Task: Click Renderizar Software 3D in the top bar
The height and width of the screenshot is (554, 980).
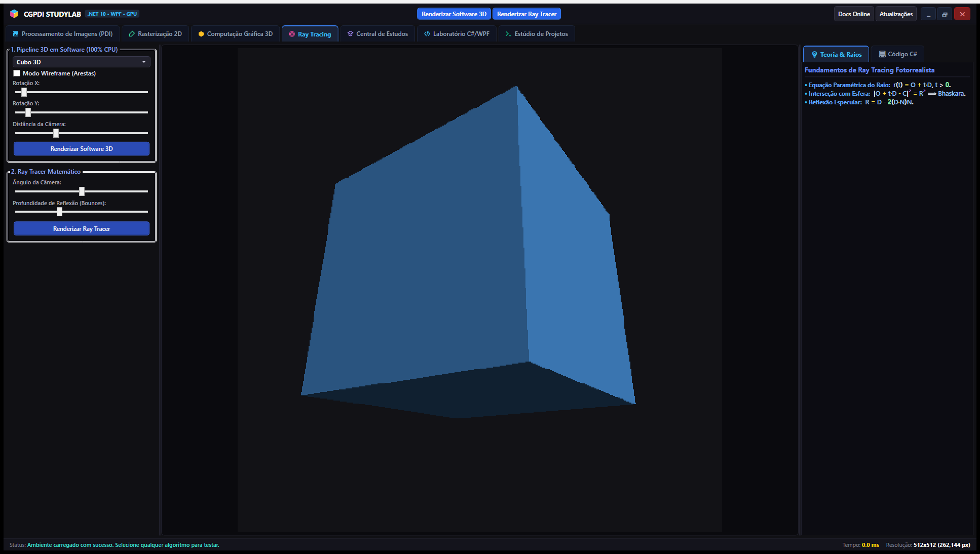Action: (x=454, y=14)
